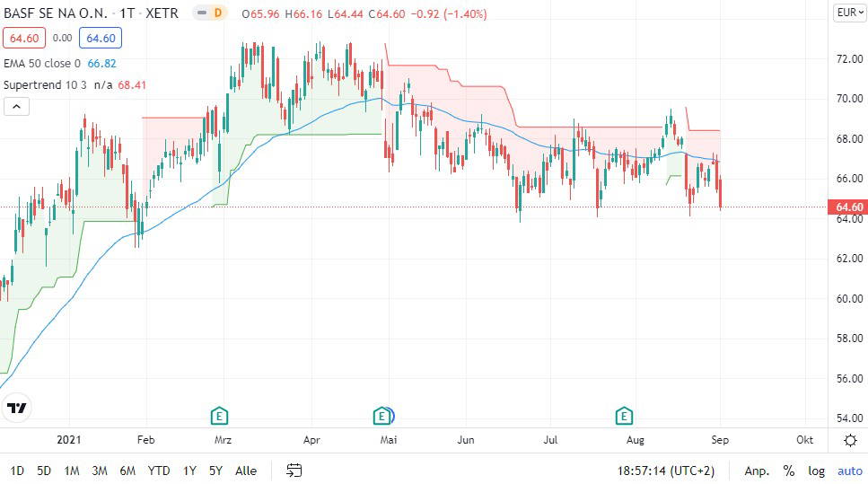Click the D data-delay badge
The width and height of the screenshot is (868, 484).
click(x=217, y=13)
